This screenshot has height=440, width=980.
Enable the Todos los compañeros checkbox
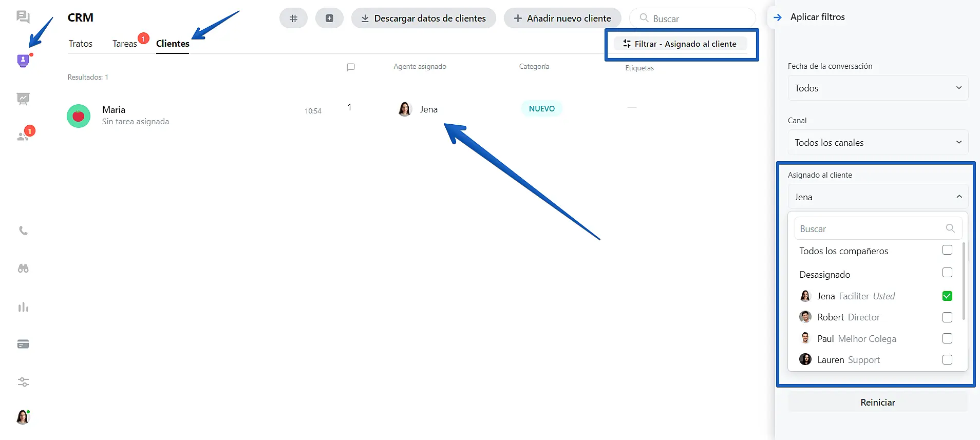[x=947, y=250]
